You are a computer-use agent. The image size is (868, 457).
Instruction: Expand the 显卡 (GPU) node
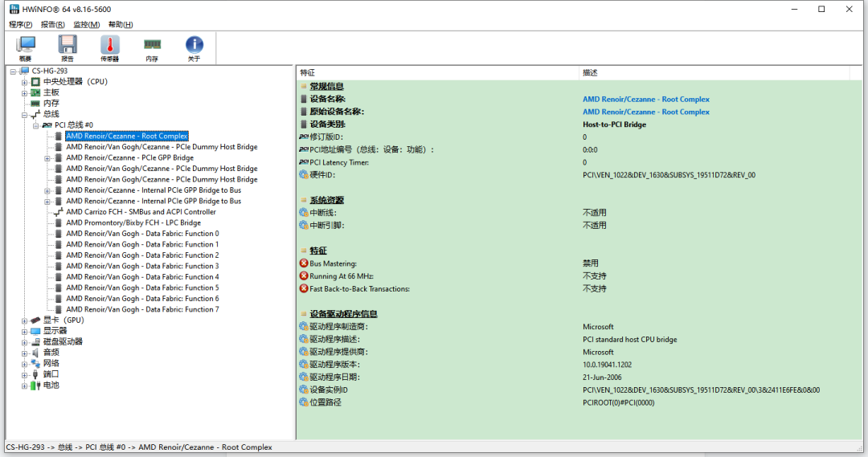(24, 320)
